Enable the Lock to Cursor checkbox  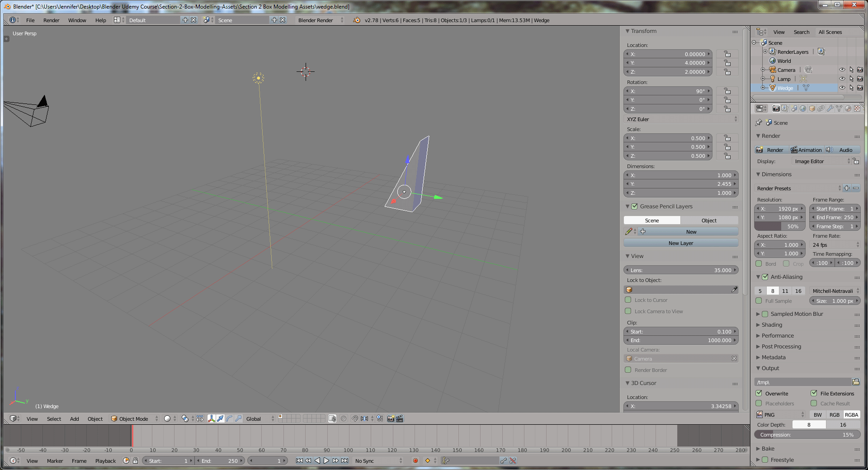coord(628,300)
